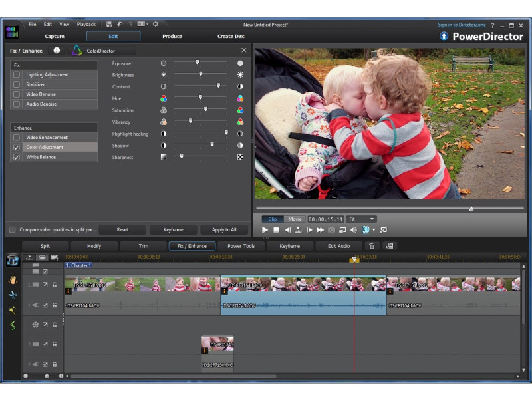Click the Exposure slider handle
Image resolution: width=532 pixels, height=399 pixels.
point(197,62)
